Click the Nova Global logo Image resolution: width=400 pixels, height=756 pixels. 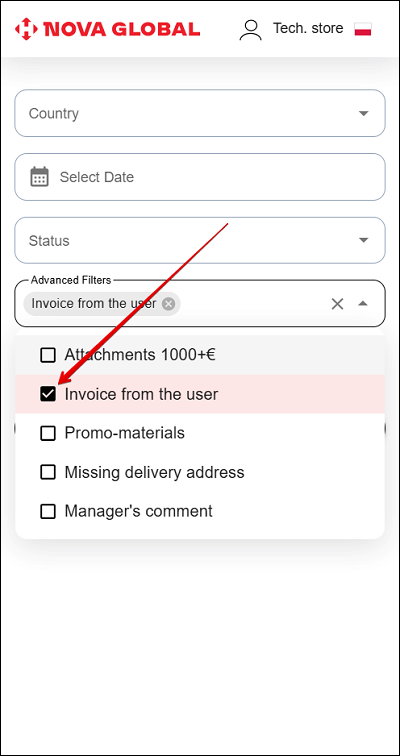107,29
